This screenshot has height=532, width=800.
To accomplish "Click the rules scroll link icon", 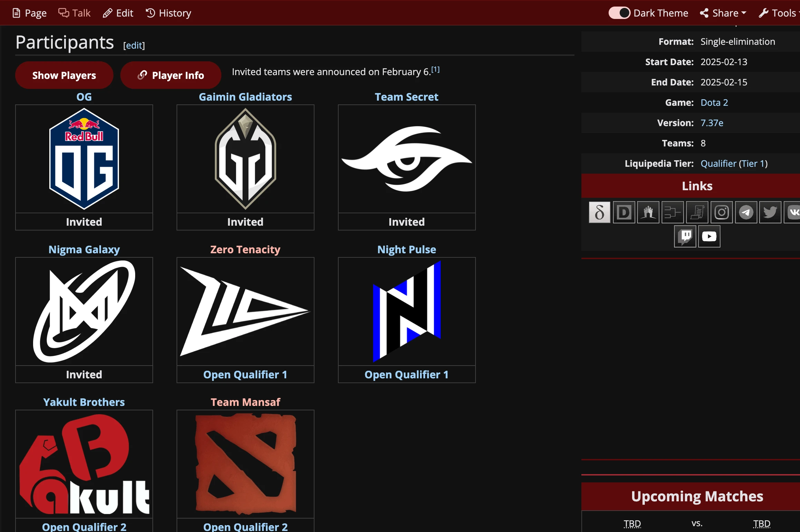I will tap(697, 212).
